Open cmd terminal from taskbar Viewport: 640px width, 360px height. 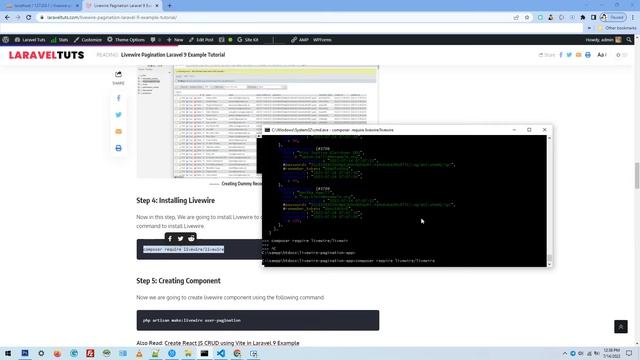(x=204, y=353)
